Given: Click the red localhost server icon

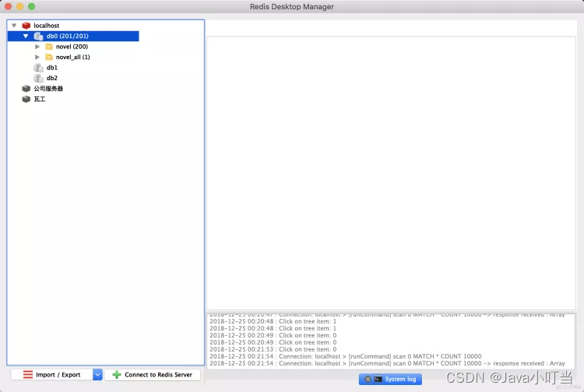Looking at the screenshot, I should click(26, 26).
